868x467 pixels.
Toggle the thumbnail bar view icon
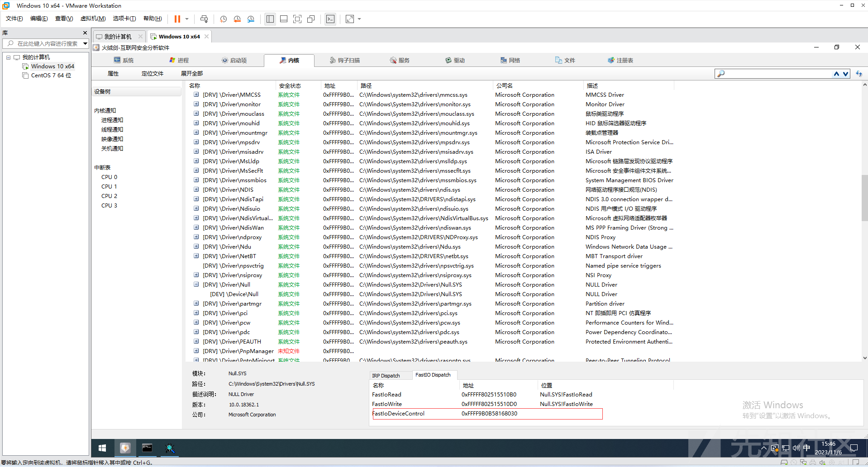(x=284, y=19)
